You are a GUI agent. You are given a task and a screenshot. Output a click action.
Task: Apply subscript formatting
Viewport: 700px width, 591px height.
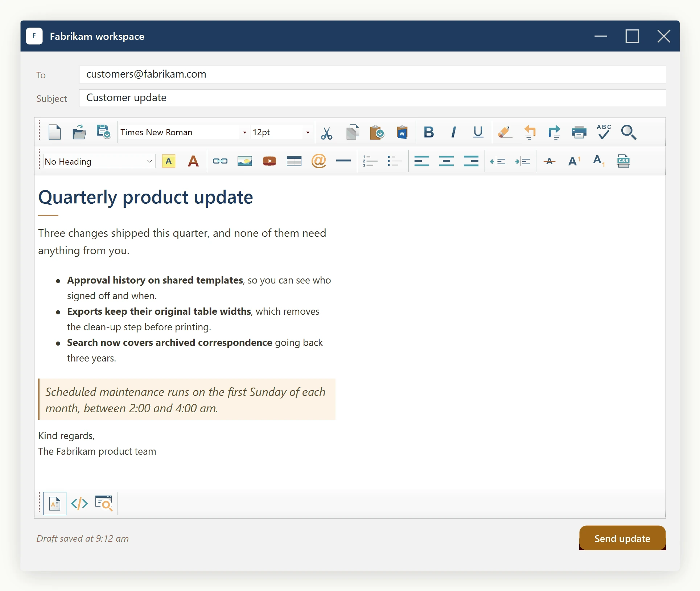coord(599,161)
